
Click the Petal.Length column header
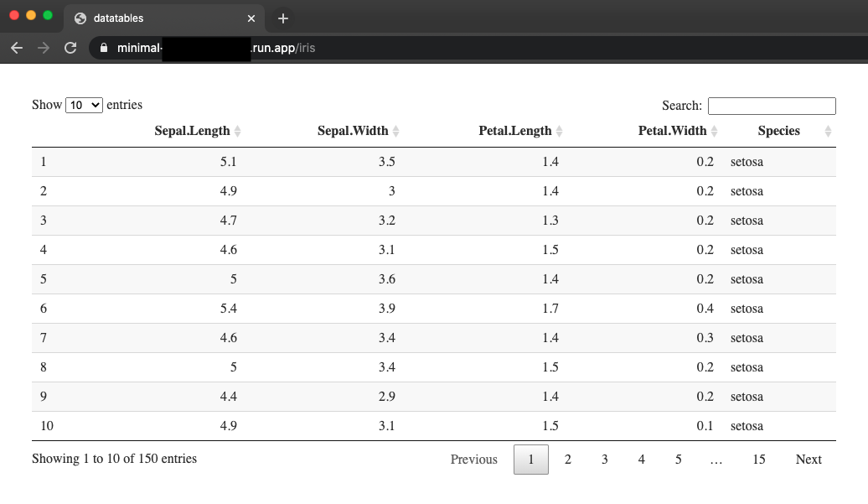514,131
